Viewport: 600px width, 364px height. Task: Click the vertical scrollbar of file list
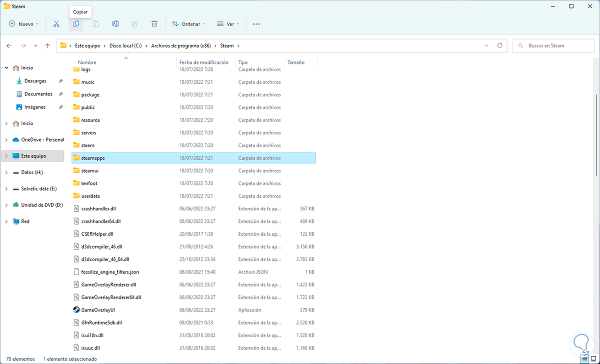click(x=597, y=135)
